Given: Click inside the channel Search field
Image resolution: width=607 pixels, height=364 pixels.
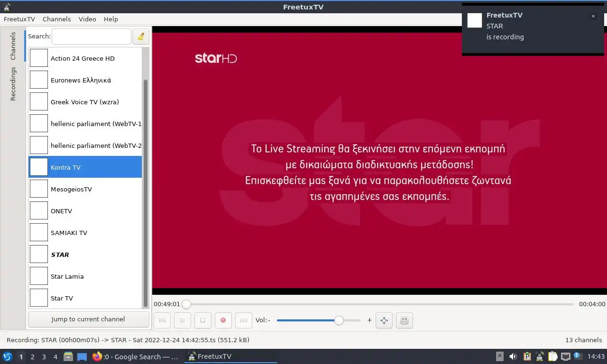Looking at the screenshot, I should coord(91,36).
